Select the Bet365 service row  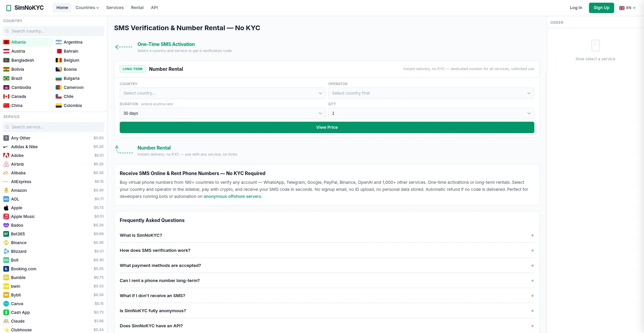click(54, 234)
